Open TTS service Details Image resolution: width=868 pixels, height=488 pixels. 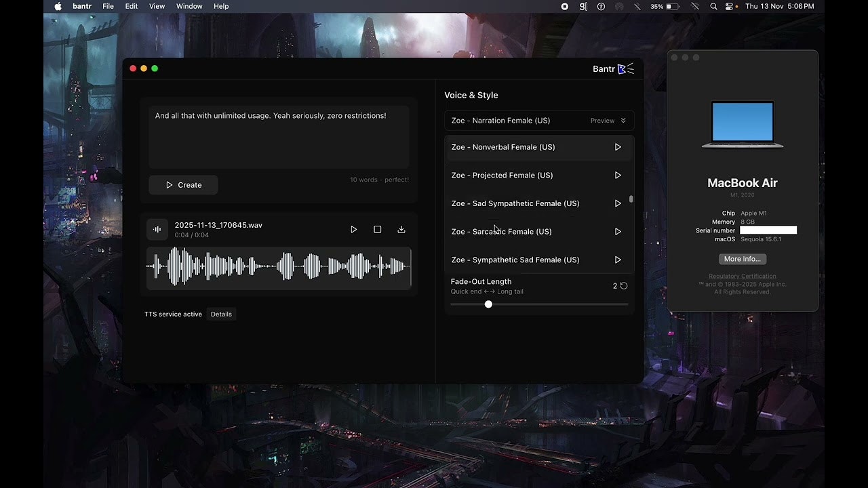(x=221, y=314)
